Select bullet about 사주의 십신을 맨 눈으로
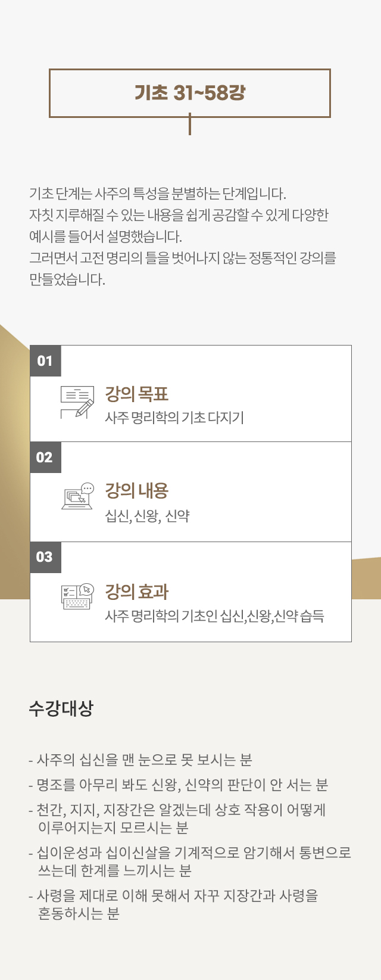 pos(140,760)
